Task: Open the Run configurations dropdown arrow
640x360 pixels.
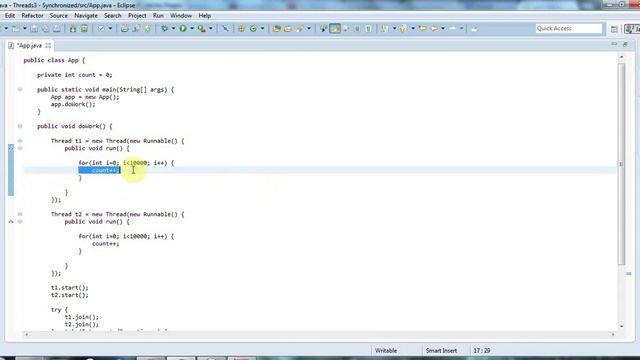Action: pyautogui.click(x=192, y=29)
